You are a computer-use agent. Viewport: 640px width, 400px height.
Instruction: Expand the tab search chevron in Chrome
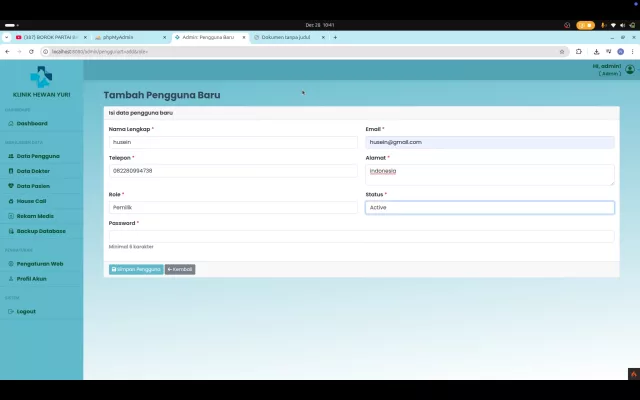coord(6,37)
